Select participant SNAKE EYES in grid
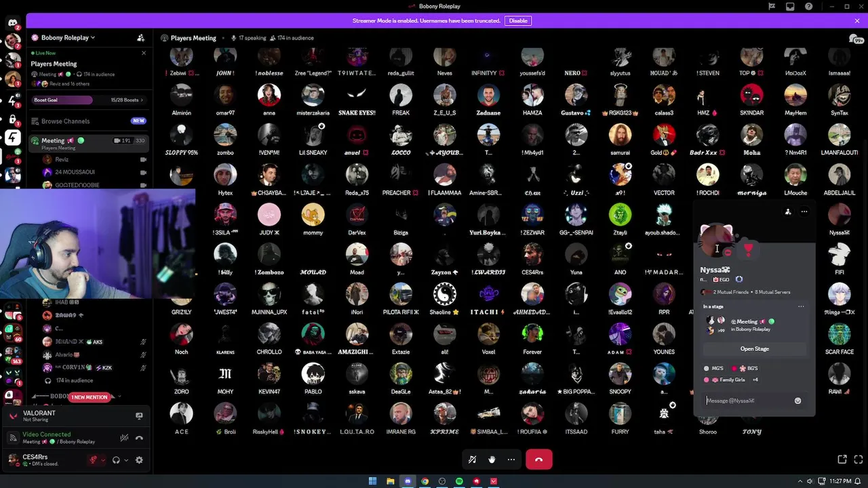868x488 pixels. pos(357,100)
